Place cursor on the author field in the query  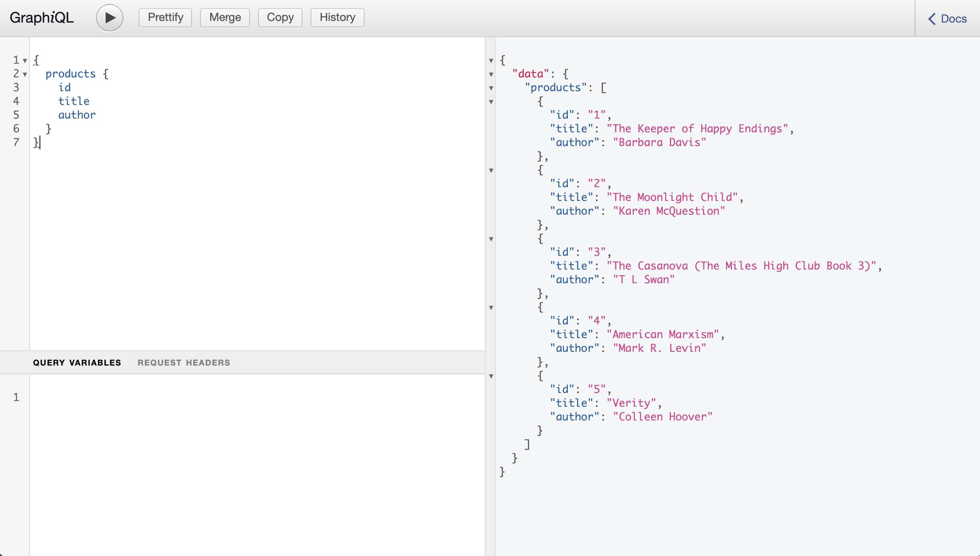pos(77,115)
